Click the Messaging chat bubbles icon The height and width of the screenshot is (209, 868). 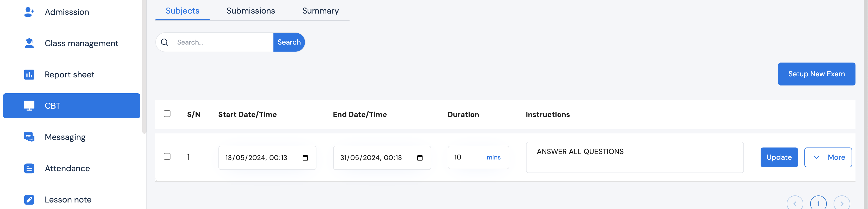pos(29,137)
